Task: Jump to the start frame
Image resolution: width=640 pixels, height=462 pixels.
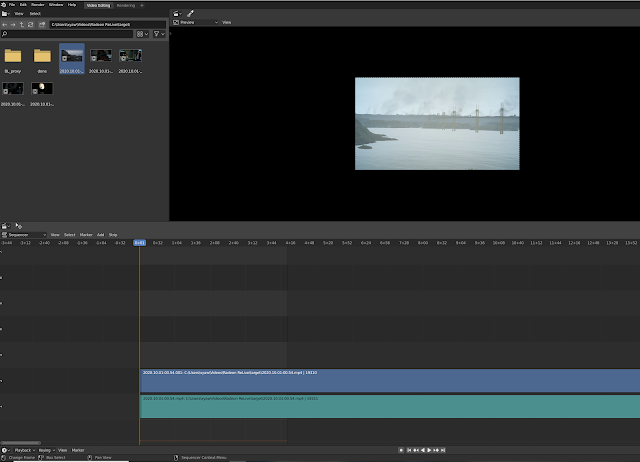Action: point(409,450)
